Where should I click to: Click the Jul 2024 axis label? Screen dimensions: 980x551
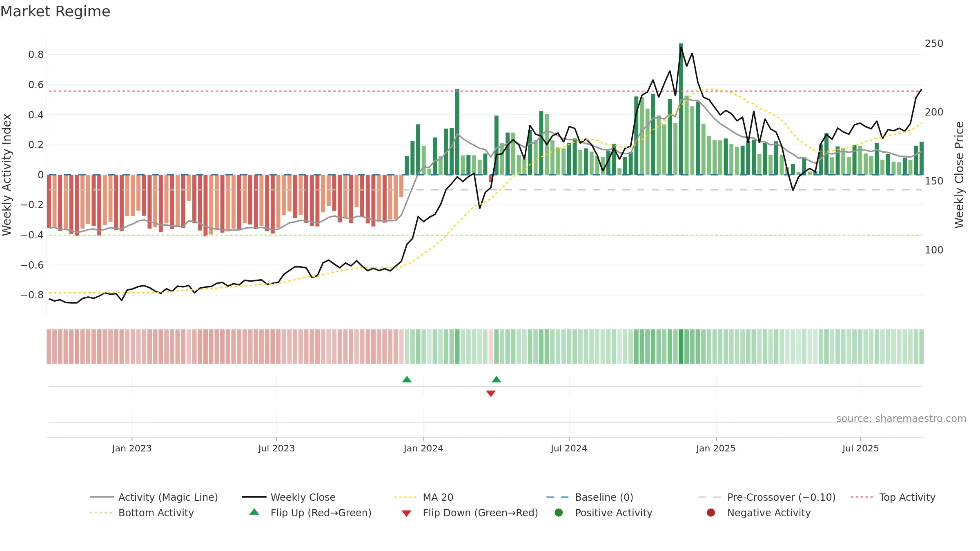tap(569, 448)
